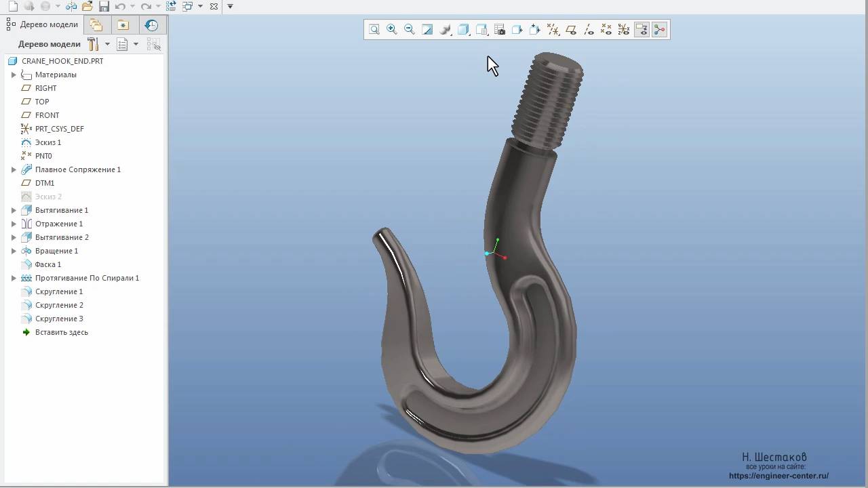Open the quick access toolbar customize dropdown
Screen dimensions: 868x488
pos(230,6)
